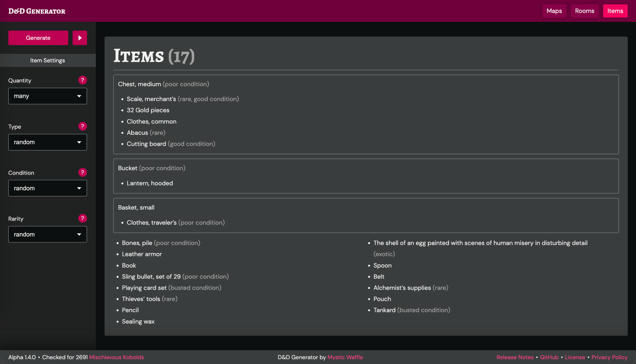Open the Type dropdown
The height and width of the screenshot is (364, 636).
point(47,142)
